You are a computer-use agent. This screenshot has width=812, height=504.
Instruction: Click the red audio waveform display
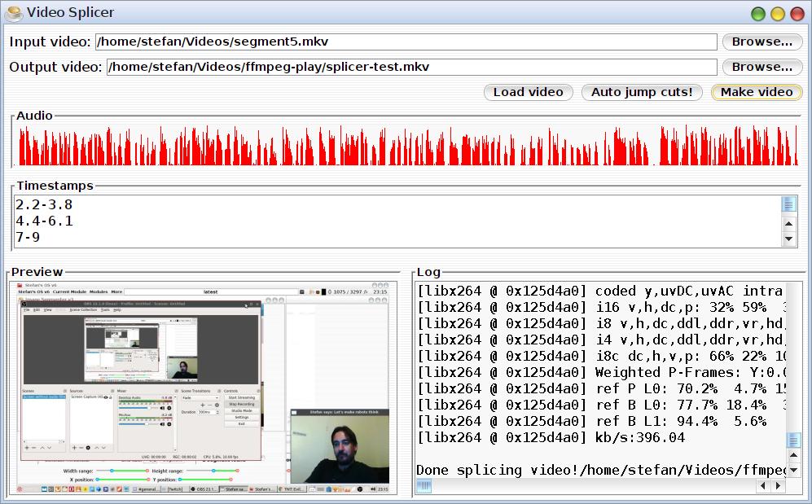click(x=407, y=147)
